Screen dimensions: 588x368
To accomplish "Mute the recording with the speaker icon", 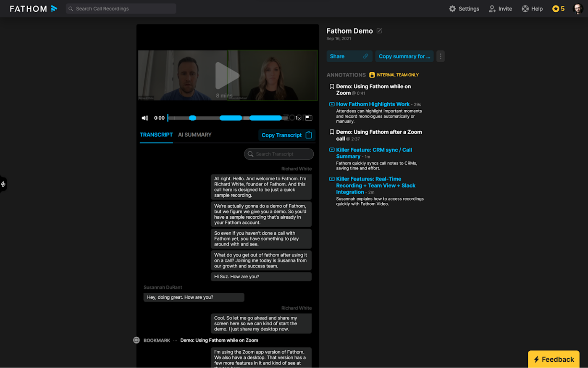I will (x=145, y=118).
